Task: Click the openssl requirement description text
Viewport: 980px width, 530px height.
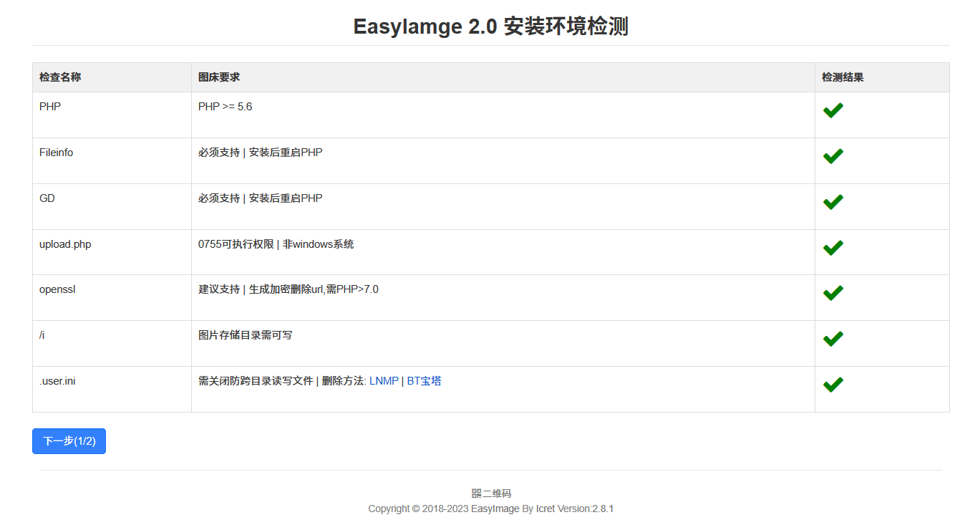Action: click(x=288, y=289)
